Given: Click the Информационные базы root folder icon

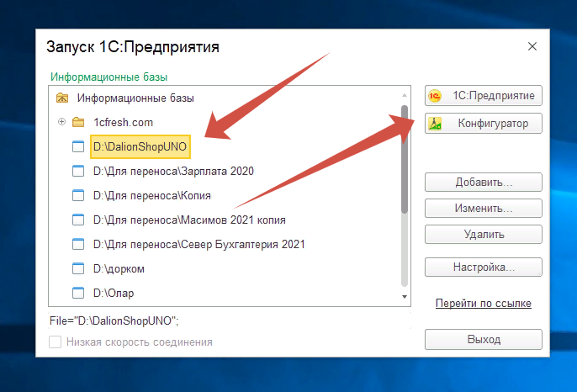Looking at the screenshot, I should (62, 98).
